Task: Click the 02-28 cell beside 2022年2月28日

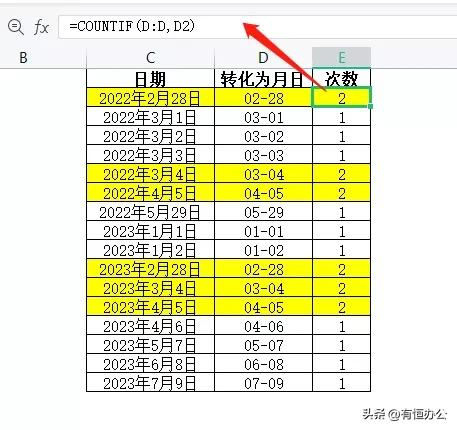Action: 263,97
